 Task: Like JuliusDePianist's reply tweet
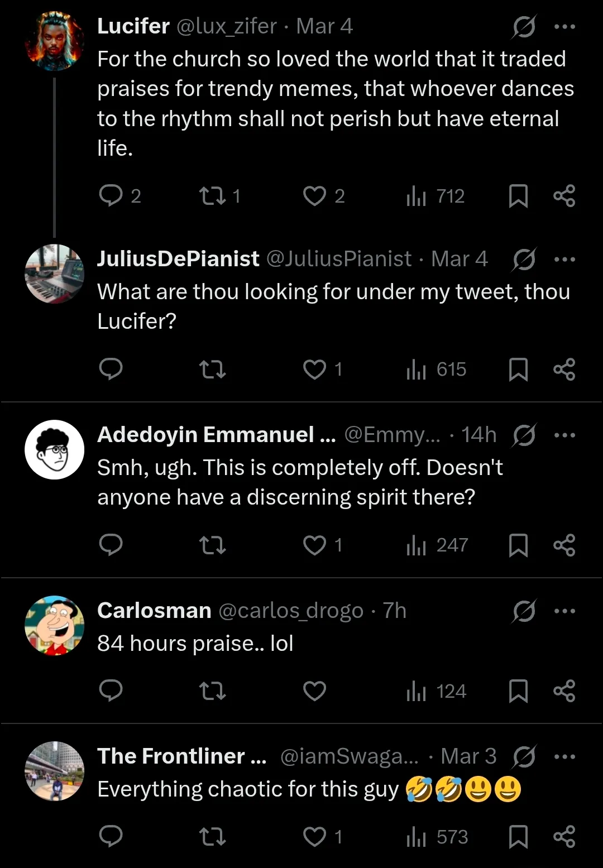[314, 370]
